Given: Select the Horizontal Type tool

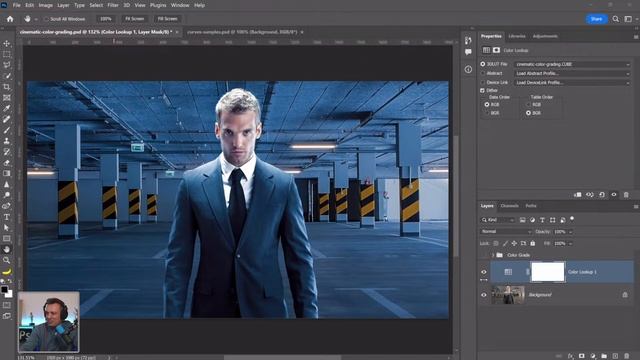Looking at the screenshot, I should [x=7, y=217].
